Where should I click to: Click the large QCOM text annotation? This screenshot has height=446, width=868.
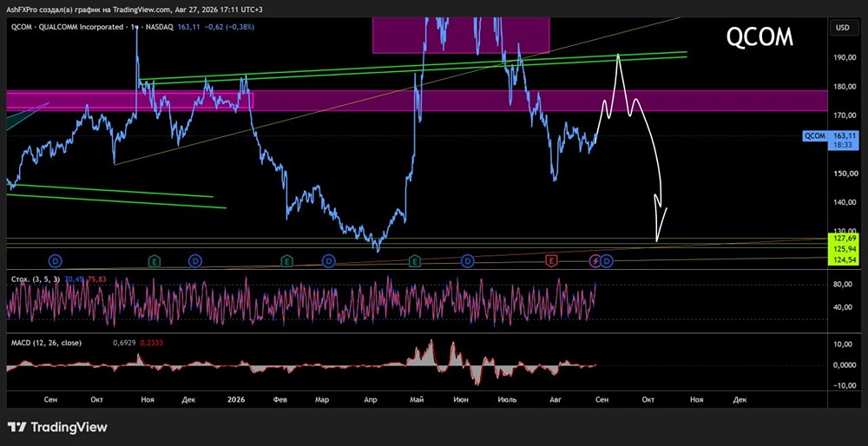coord(759,37)
